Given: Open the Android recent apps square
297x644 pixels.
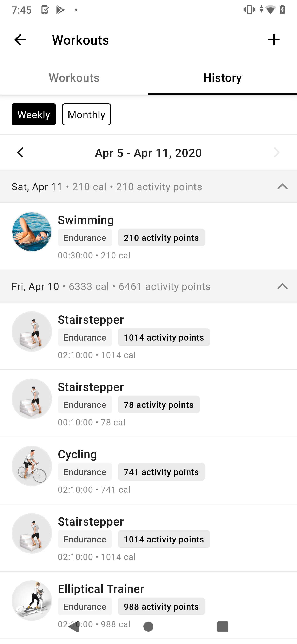Looking at the screenshot, I should (223, 626).
